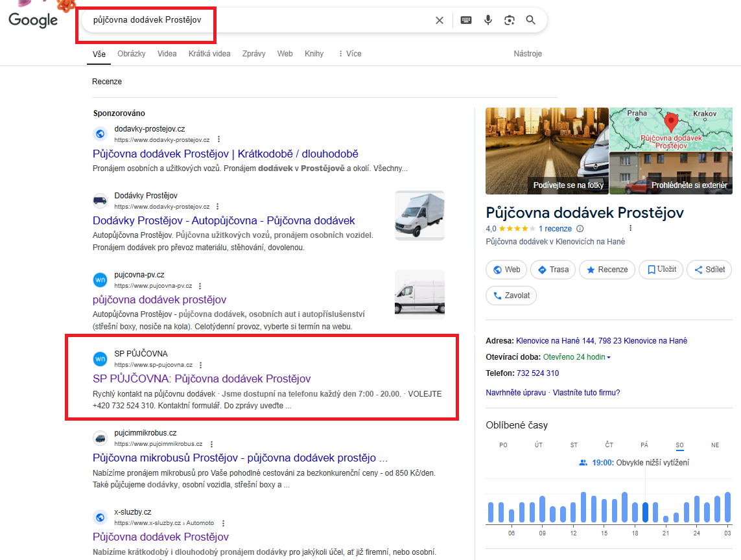The image size is (741, 560).
Task: Select PO day in Oblíbené časy
Action: point(503,445)
